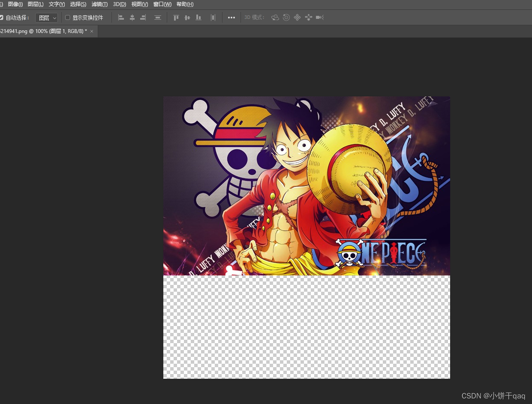The width and height of the screenshot is (532, 404).
Task: Open the 选择(S) menu
Action: (x=78, y=4)
